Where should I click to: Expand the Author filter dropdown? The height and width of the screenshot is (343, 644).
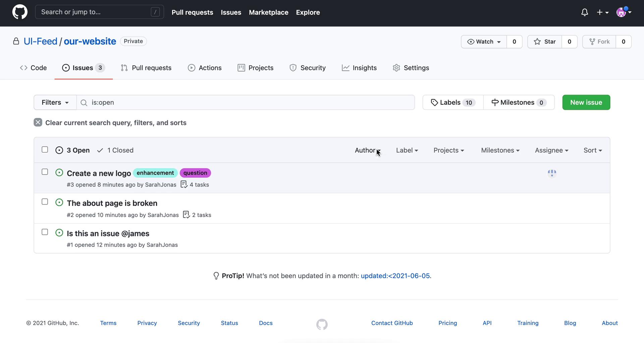point(368,150)
